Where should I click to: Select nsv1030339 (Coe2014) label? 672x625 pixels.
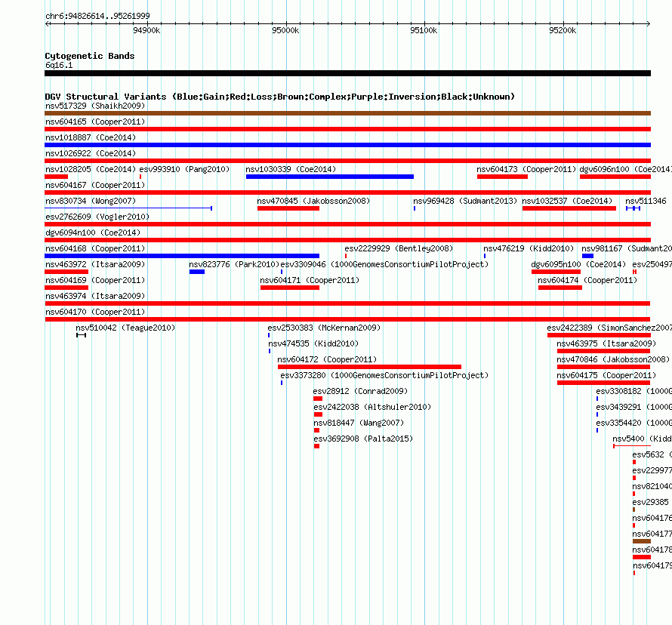point(291,169)
